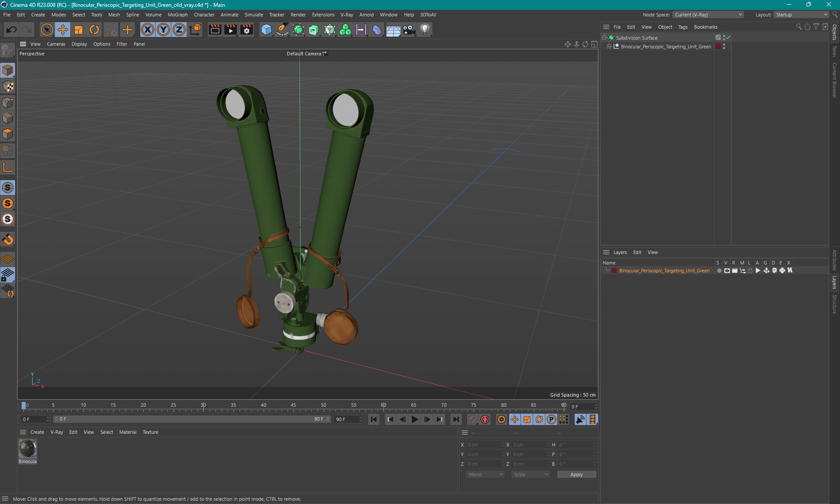Open the Object manager hamburger menu

coord(606,27)
